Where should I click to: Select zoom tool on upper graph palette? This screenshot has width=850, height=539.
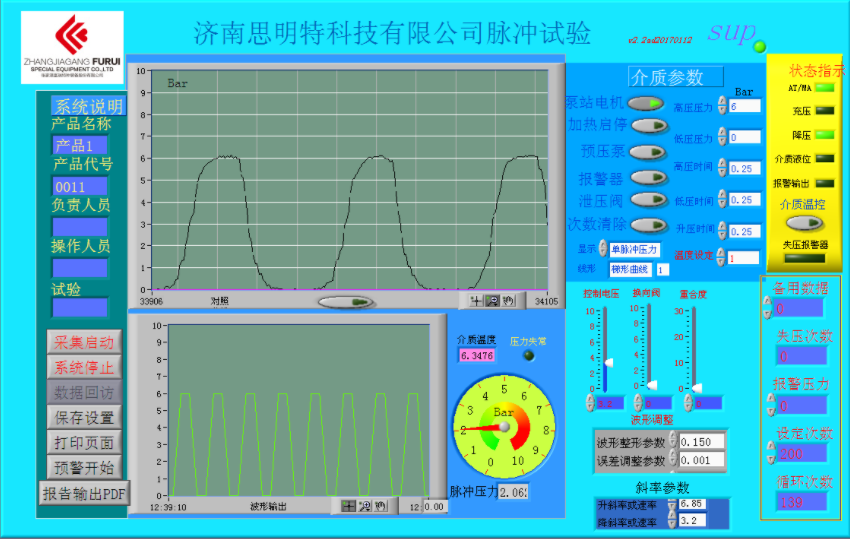point(493,300)
